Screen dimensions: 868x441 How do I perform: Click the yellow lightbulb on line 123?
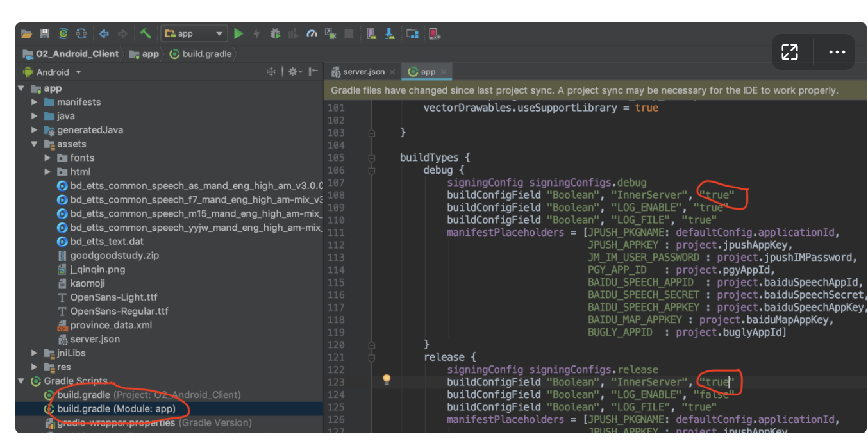387,379
